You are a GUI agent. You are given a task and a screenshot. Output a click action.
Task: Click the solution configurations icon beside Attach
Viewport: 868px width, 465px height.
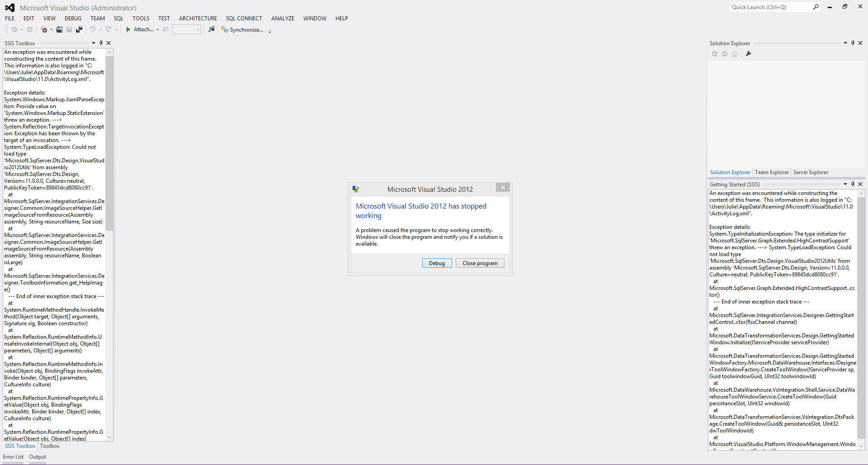pos(165,29)
